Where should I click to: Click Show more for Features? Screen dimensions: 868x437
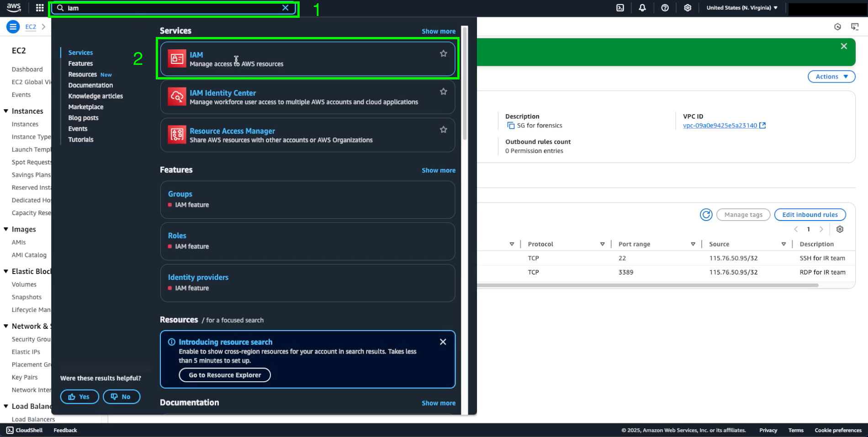pyautogui.click(x=439, y=170)
